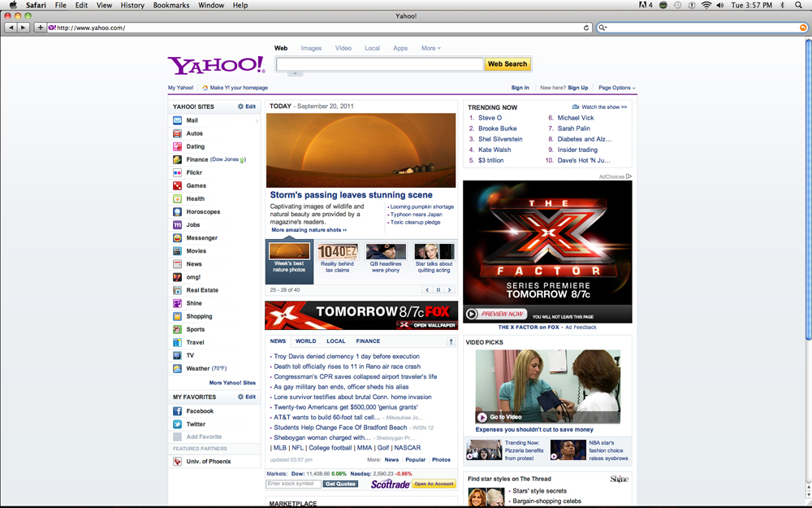Expand the Page Options dropdown

(x=617, y=88)
